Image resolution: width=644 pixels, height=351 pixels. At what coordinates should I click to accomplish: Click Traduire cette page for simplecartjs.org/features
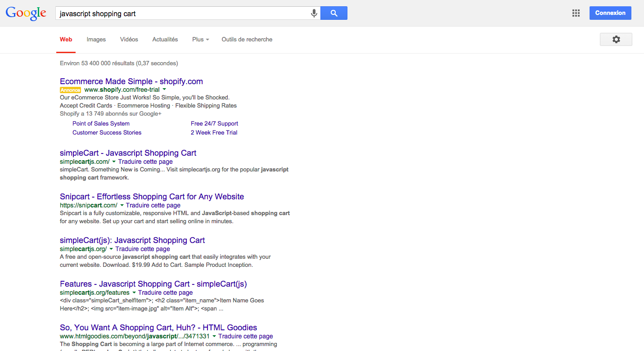(166, 292)
